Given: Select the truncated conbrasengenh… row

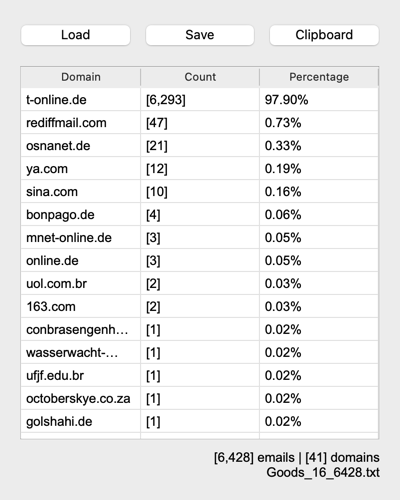Looking at the screenshot, I should point(200,330).
